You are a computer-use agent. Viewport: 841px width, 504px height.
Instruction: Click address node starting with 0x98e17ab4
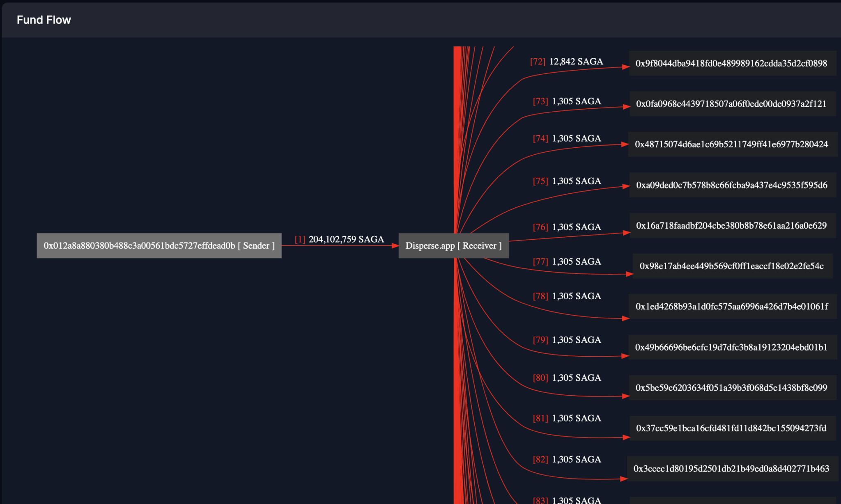(x=732, y=266)
